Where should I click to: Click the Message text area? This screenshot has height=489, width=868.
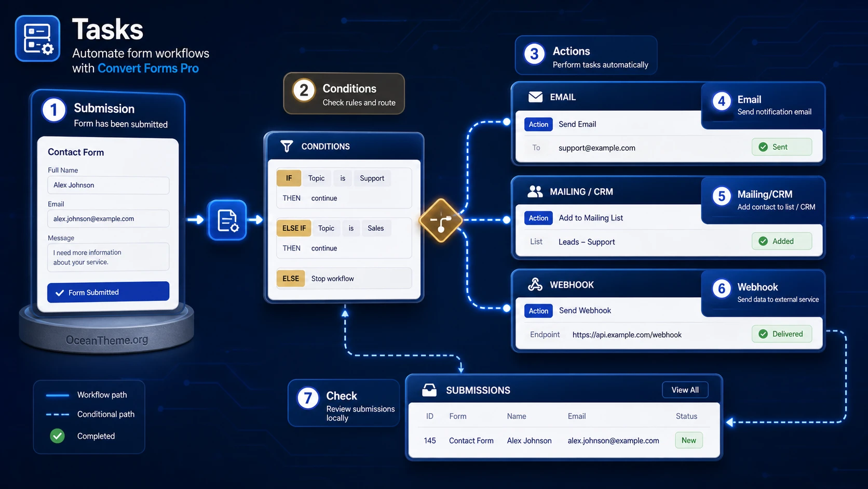108,257
